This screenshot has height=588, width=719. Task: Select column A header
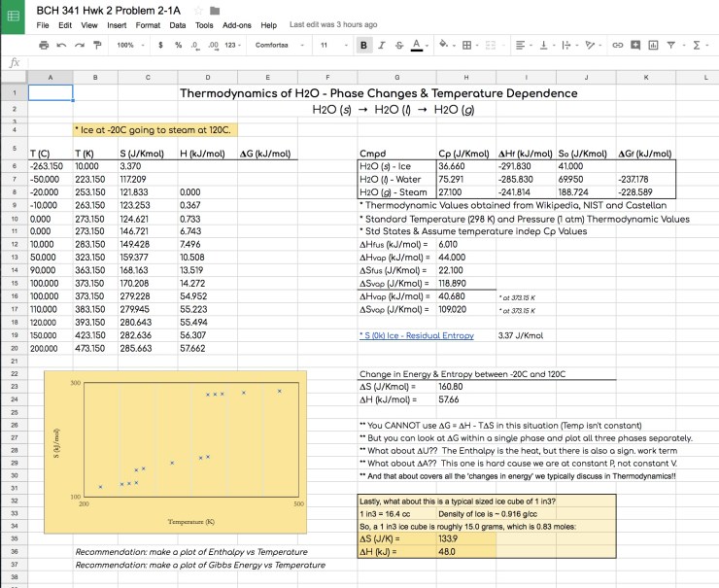pyautogui.click(x=50, y=78)
